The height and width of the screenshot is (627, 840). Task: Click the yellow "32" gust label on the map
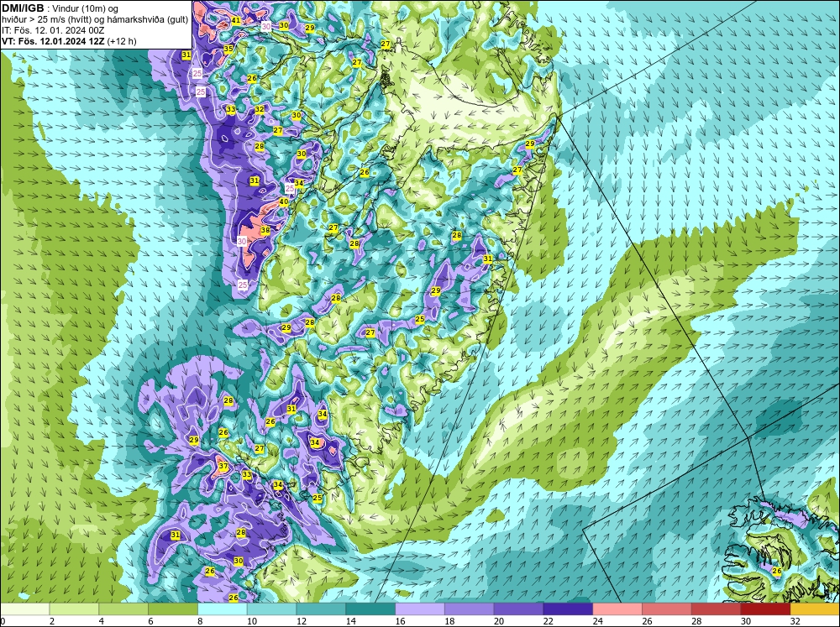click(260, 109)
